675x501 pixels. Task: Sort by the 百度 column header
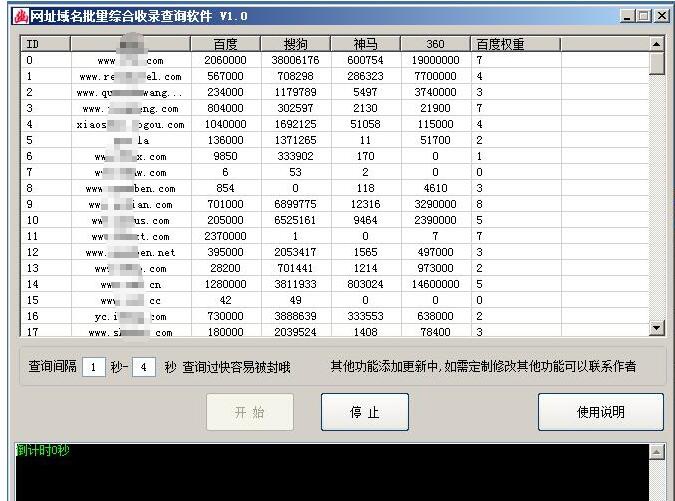pos(226,44)
